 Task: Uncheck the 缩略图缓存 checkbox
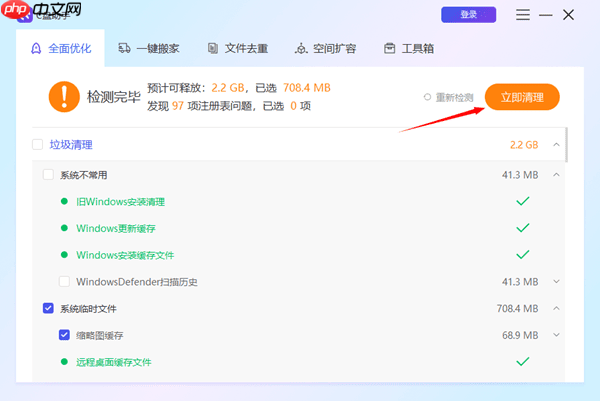point(64,335)
